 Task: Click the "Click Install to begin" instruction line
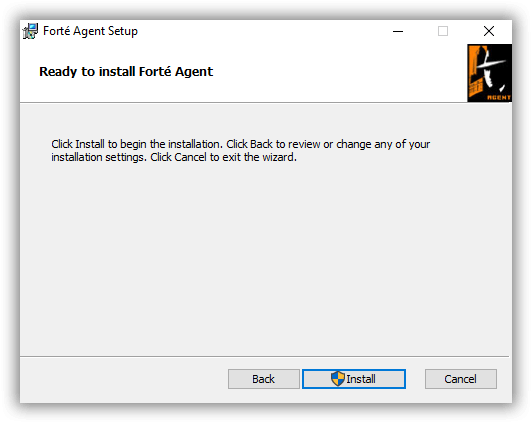point(241,144)
